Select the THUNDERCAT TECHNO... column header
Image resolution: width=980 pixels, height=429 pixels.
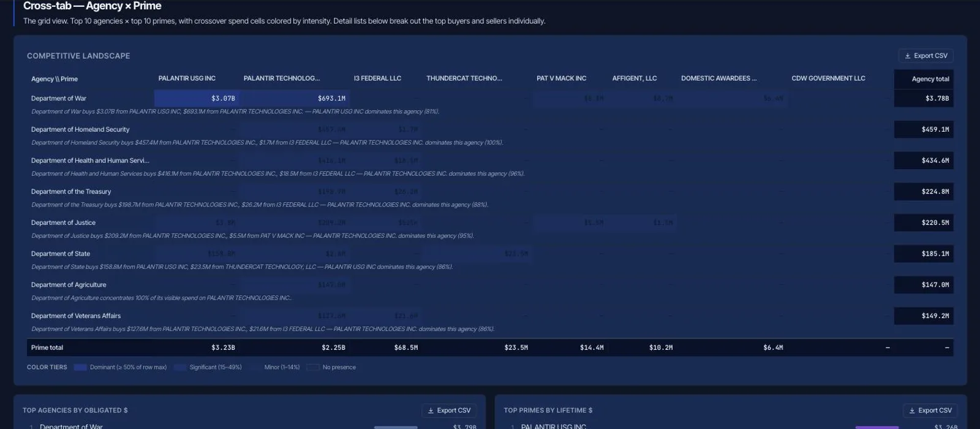464,78
